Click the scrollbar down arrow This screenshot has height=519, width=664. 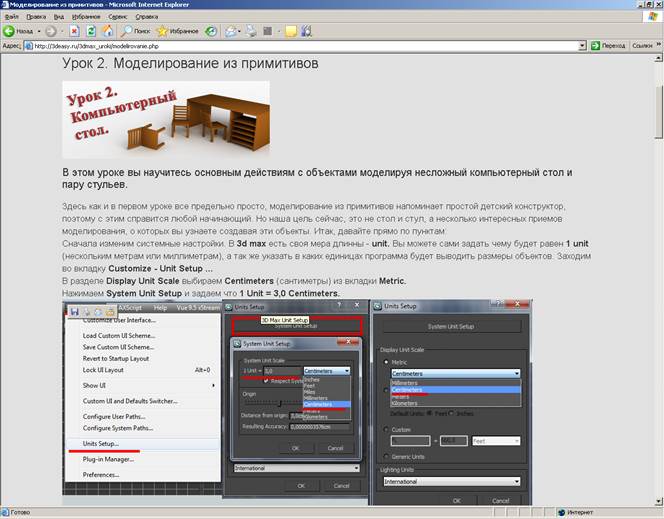(659, 502)
